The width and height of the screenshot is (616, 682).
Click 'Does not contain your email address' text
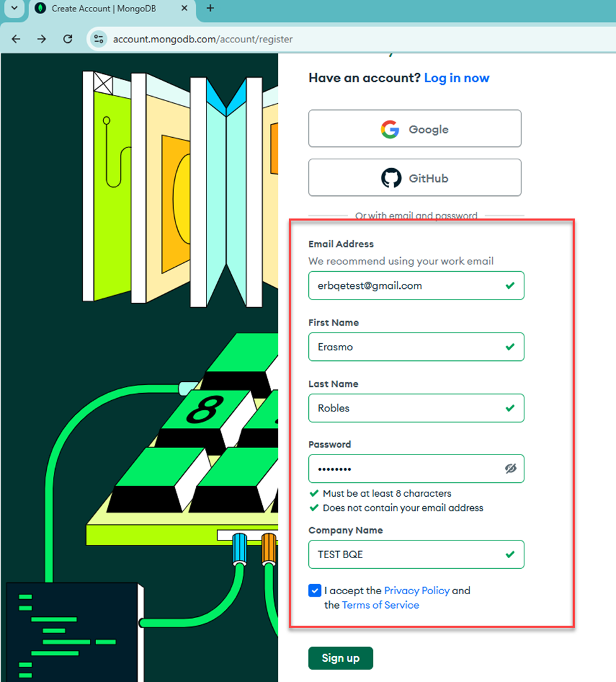[403, 508]
